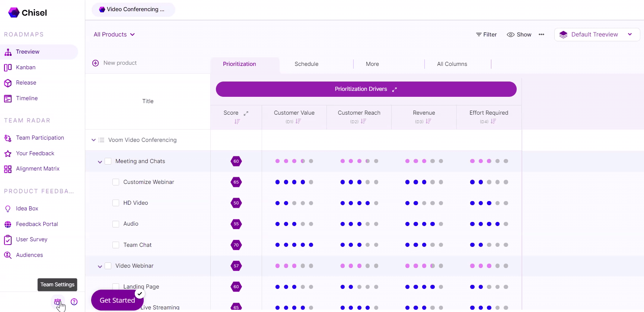
Task: Set Team Chat Customer Reach fifth dot
Action: [x=376, y=245]
